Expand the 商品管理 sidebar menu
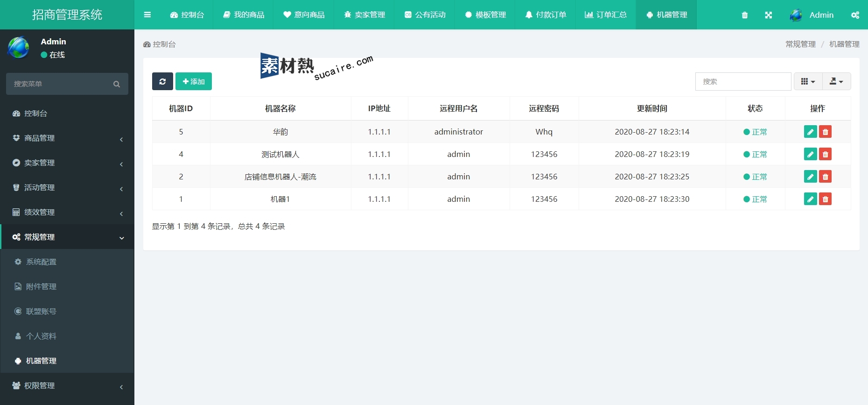 click(x=67, y=138)
